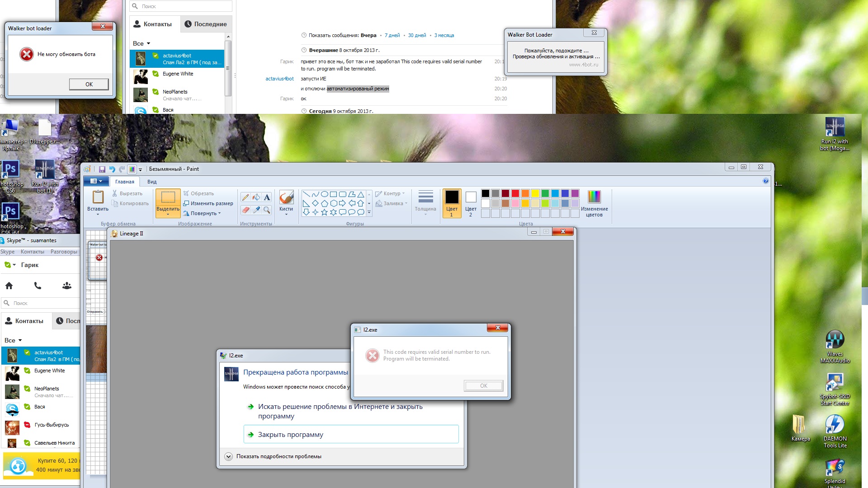Select the Magnifier tool in Paint
This screenshot has width=868, height=488.
(267, 210)
